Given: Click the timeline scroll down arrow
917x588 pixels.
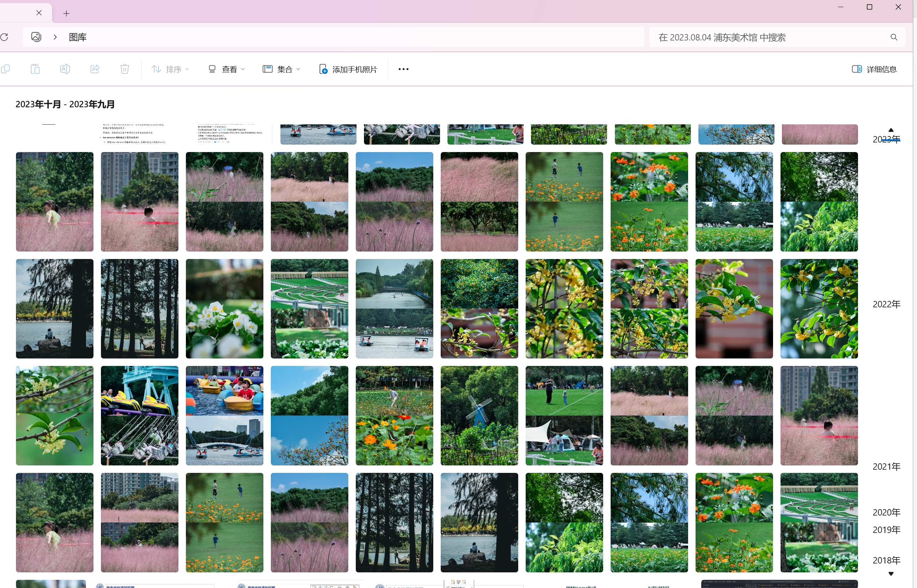Looking at the screenshot, I should pyautogui.click(x=891, y=574).
